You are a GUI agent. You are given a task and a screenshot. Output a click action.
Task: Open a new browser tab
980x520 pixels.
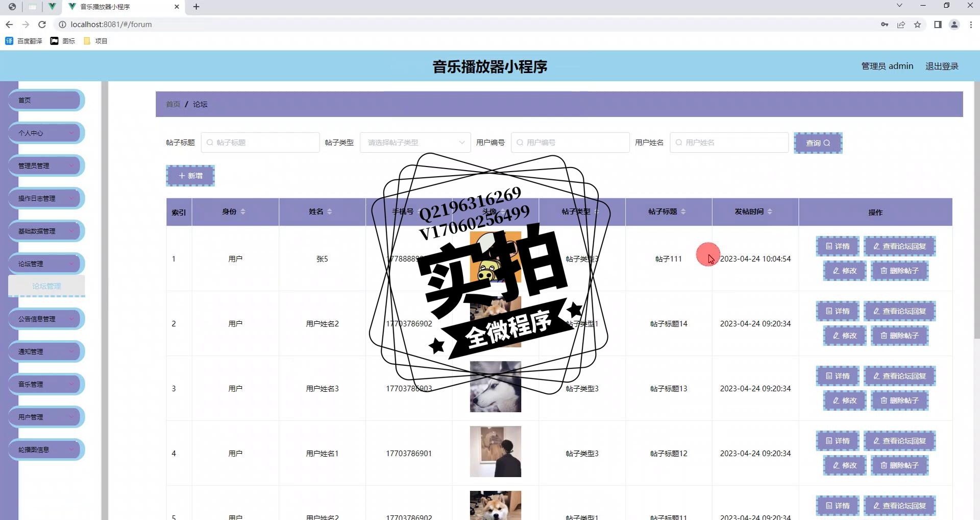tap(197, 7)
